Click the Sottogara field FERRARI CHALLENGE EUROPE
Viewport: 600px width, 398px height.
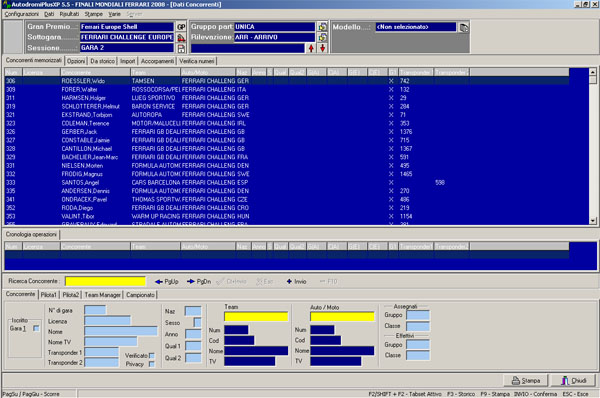pyautogui.click(x=127, y=37)
